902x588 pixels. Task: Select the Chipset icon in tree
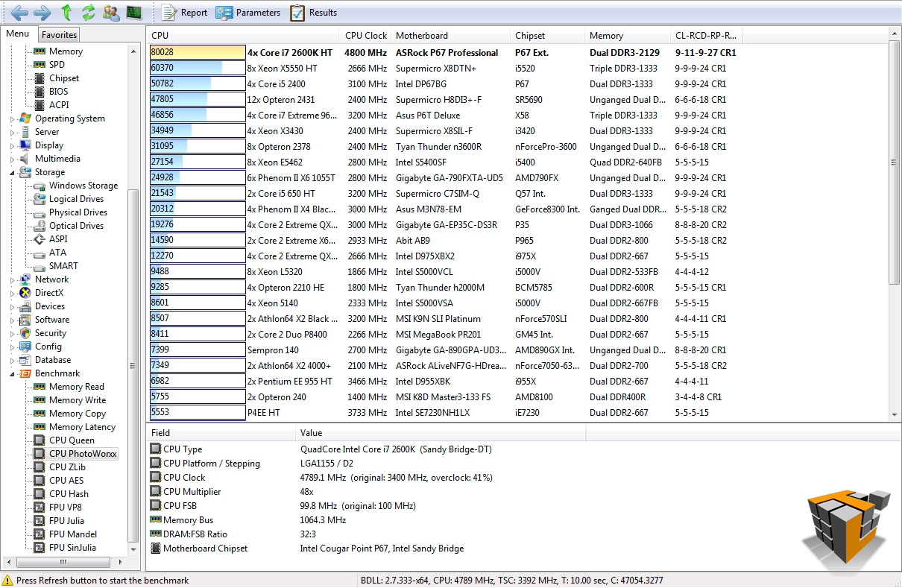pos(40,78)
